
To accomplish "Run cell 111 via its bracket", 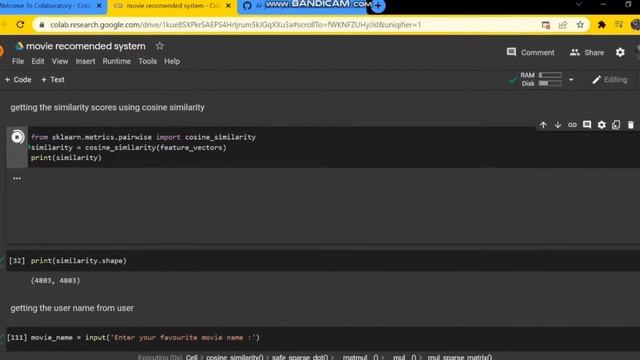I will tap(17, 338).
